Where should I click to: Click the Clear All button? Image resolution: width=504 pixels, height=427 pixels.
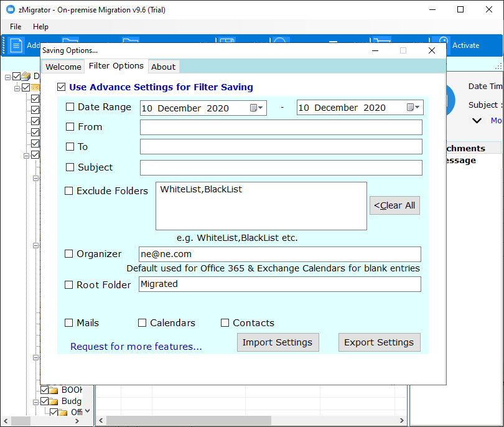click(394, 205)
